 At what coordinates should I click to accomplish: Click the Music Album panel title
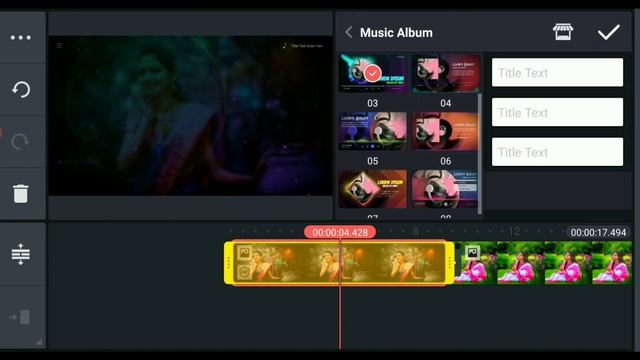click(x=396, y=33)
